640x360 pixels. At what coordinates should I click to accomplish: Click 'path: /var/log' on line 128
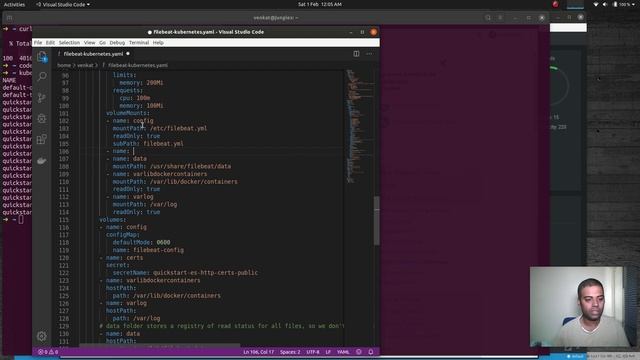136,318
